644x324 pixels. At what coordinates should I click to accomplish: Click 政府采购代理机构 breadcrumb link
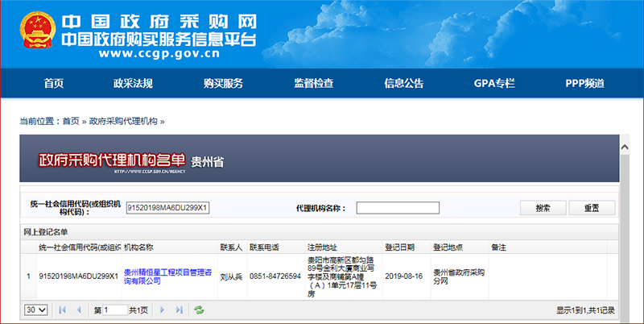point(123,121)
